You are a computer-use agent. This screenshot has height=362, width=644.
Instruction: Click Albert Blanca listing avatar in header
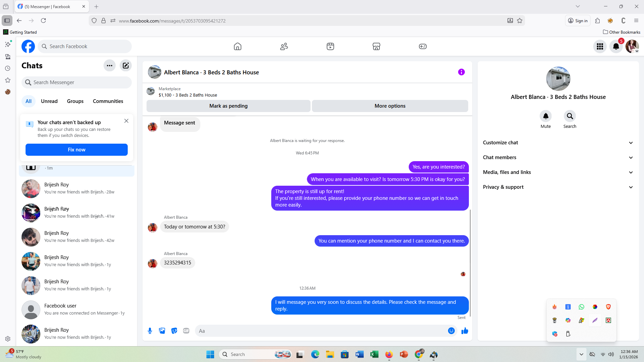(x=155, y=72)
